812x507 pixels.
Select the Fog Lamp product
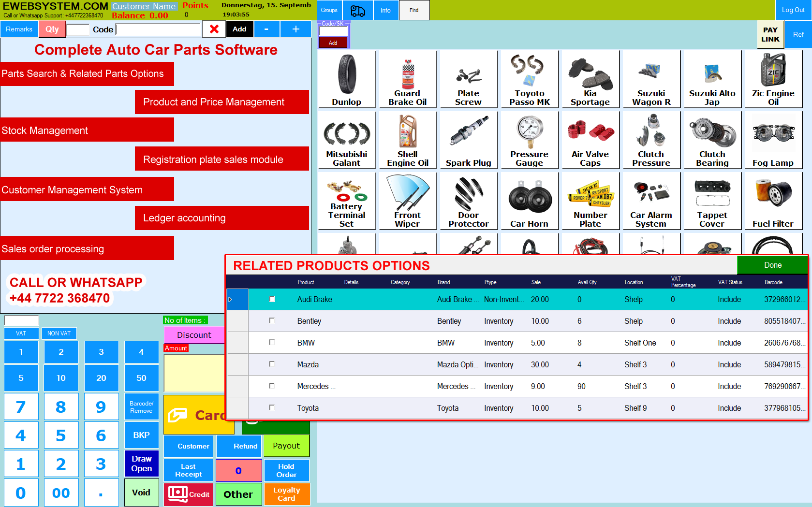pos(773,140)
